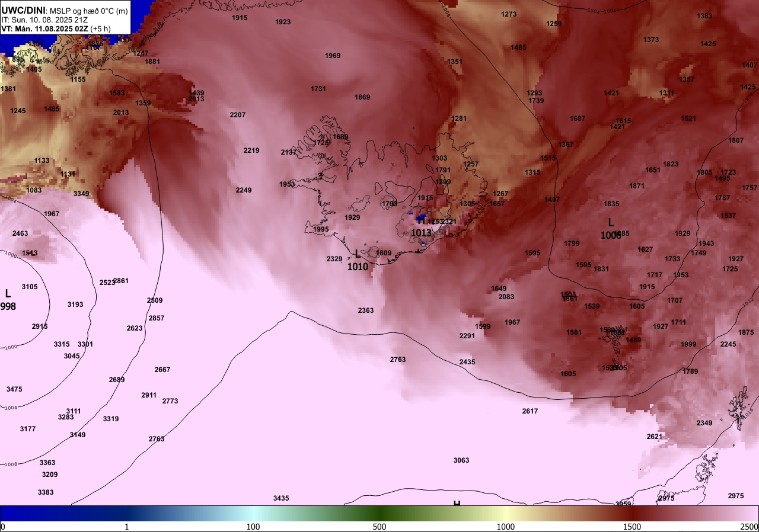
Task: Click the 2463 height value
Action: pos(20,233)
